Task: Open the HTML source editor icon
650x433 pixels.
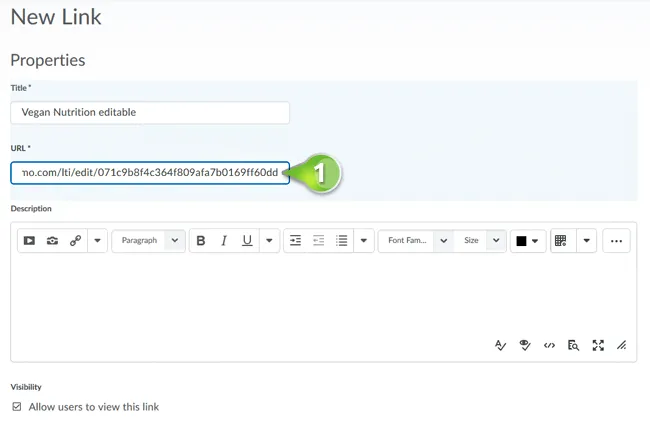Action: click(x=549, y=345)
